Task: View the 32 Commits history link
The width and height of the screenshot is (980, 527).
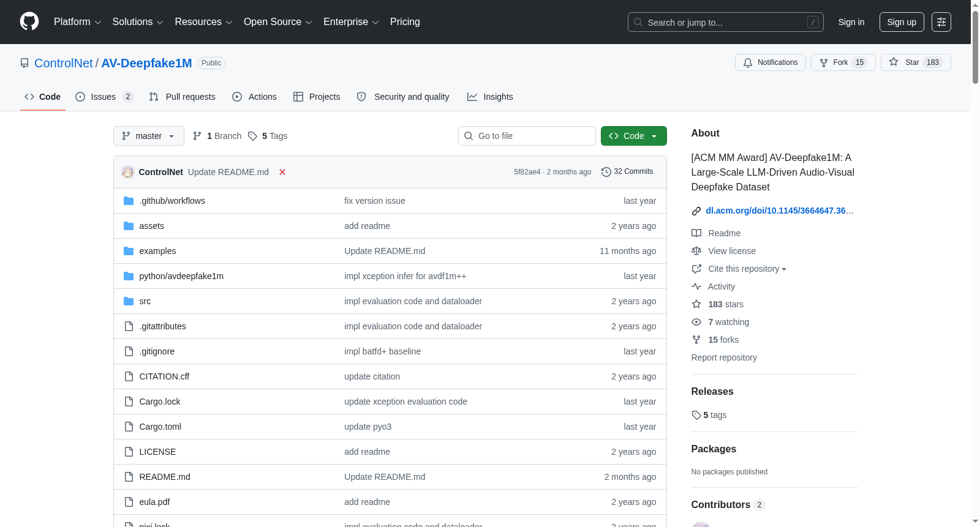Action: [x=627, y=172]
